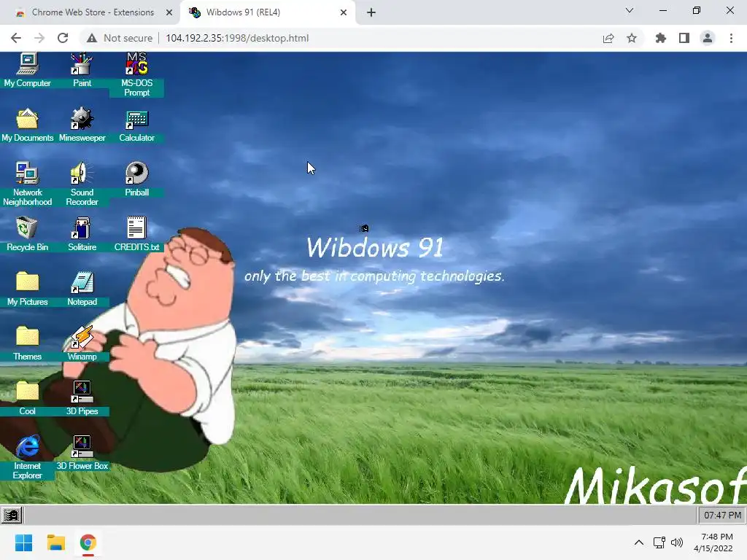This screenshot has width=747, height=560.
Task: Bookmark this page with the star
Action: [632, 38]
